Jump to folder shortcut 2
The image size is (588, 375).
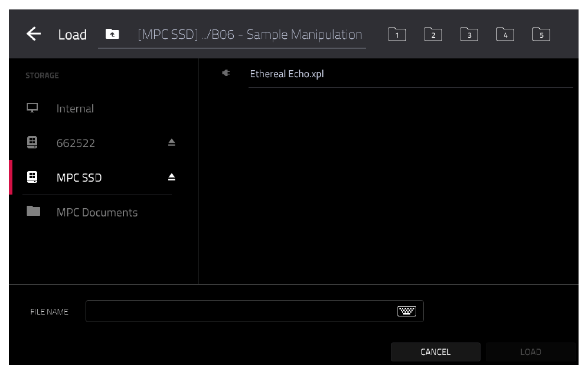click(433, 34)
